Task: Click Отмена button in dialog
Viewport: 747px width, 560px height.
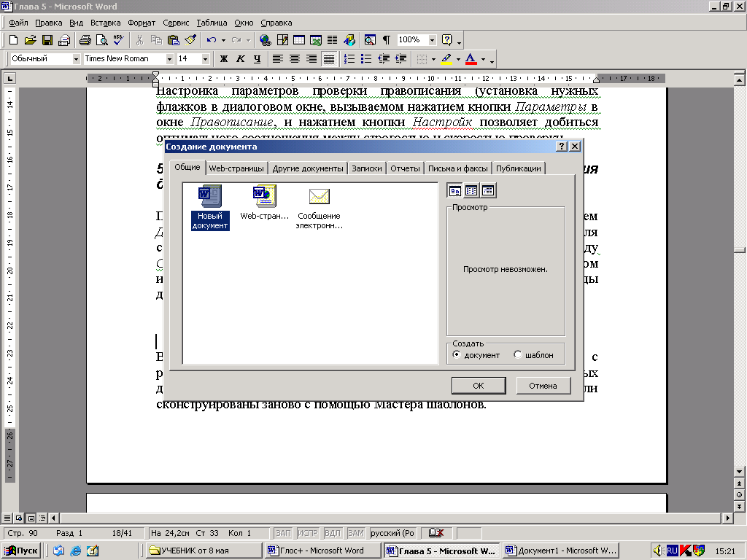Action: coord(543,386)
